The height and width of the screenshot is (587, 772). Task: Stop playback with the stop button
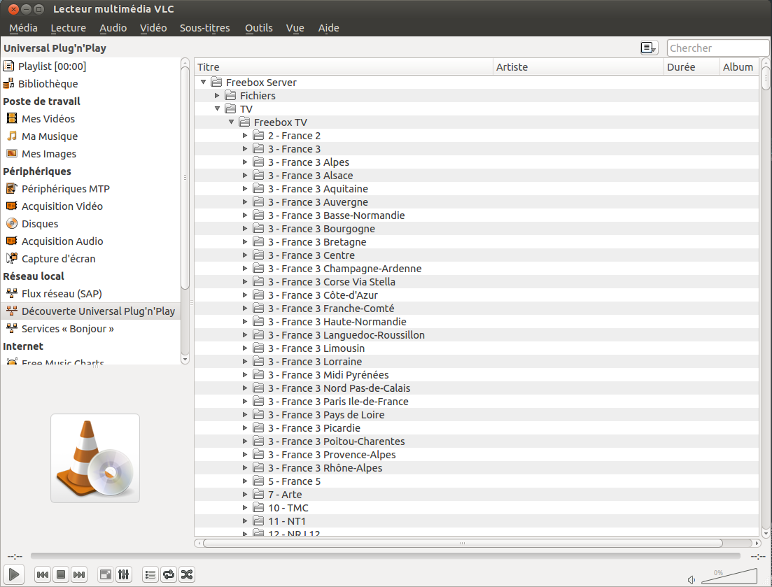(61, 575)
